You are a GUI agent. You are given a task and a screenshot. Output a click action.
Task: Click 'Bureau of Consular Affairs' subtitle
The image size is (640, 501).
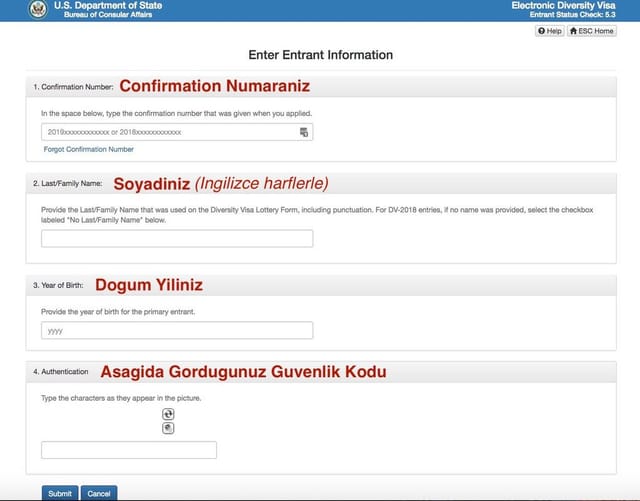[108, 15]
